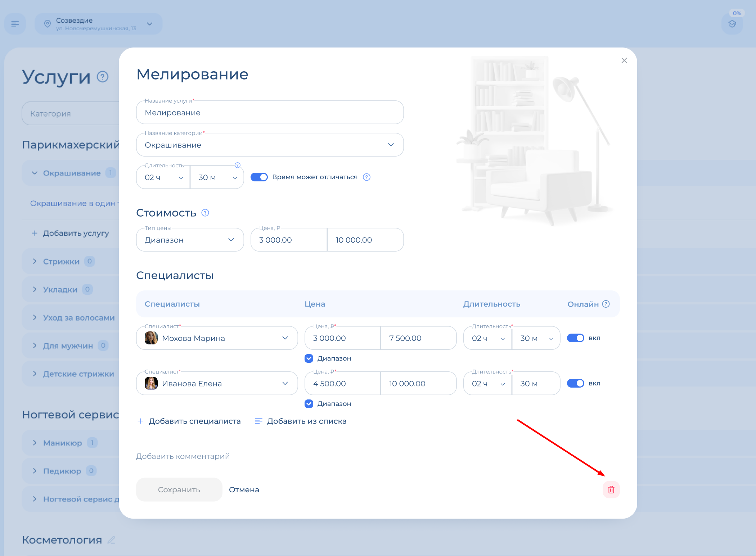Disable the Время может отличаться toggle
This screenshot has height=556, width=756.
pyautogui.click(x=259, y=177)
